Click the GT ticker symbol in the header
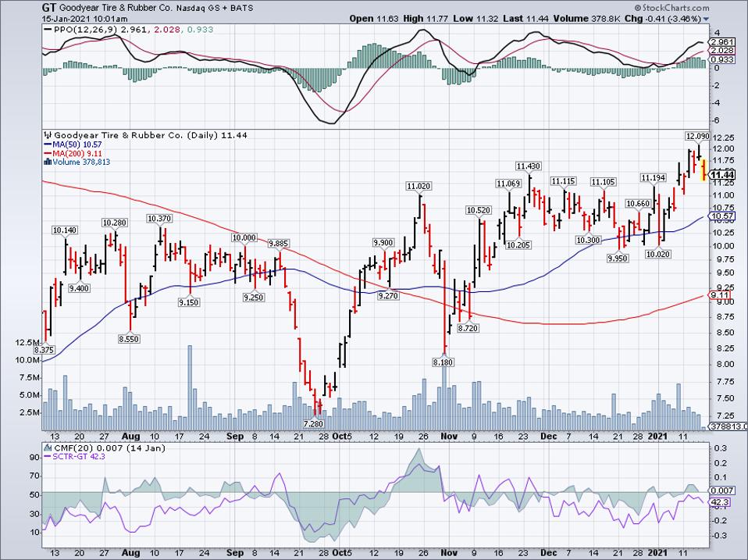748x560 pixels. click(48, 8)
